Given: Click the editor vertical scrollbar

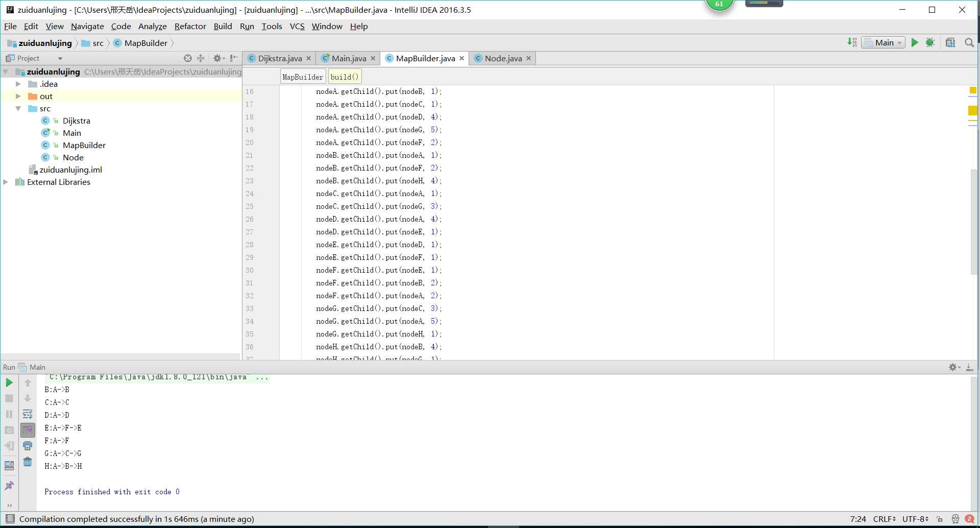Looking at the screenshot, I should 974,222.
